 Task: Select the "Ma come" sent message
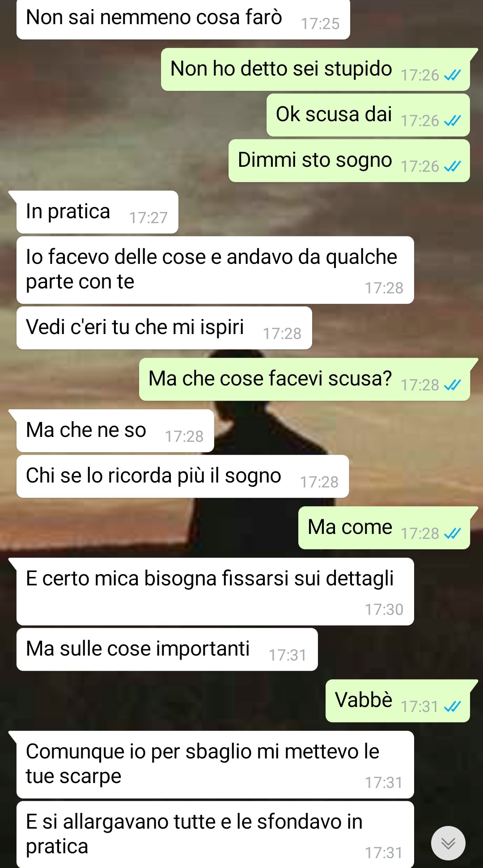(384, 528)
